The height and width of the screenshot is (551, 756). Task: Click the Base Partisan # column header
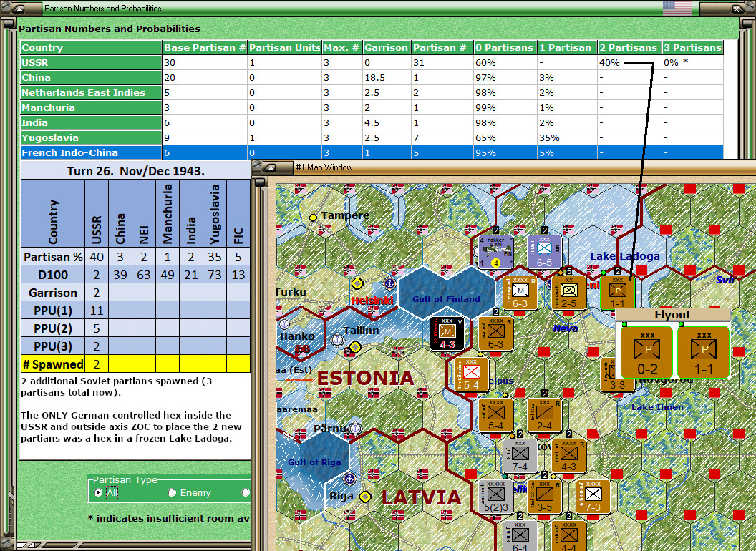point(205,47)
